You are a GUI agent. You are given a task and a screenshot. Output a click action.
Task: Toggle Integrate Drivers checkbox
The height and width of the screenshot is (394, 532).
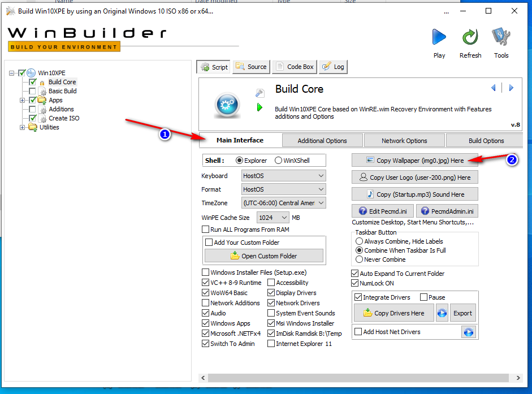pyautogui.click(x=358, y=297)
